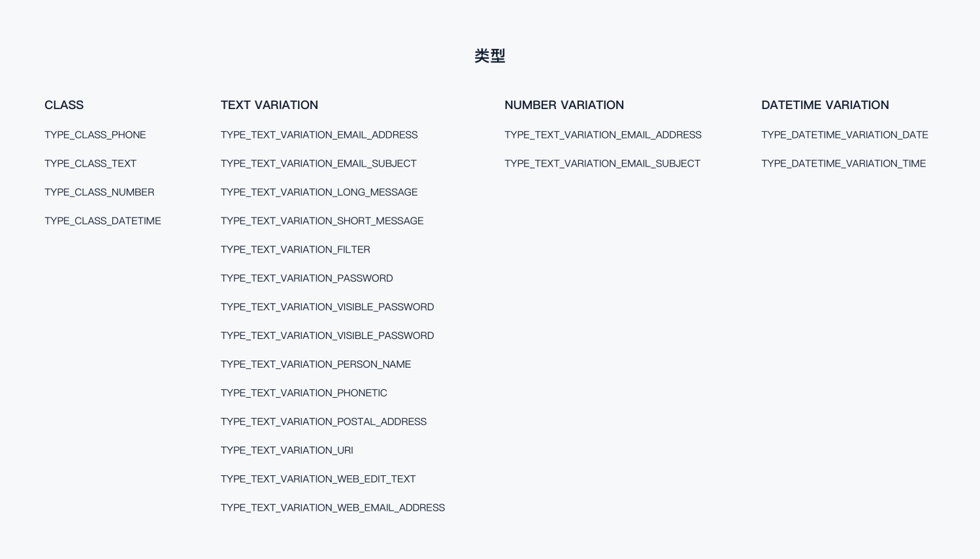Screen dimensions: 980x559
Task: Select TYPE_DATETIME_VARIATION_DATE entry
Action: point(845,135)
